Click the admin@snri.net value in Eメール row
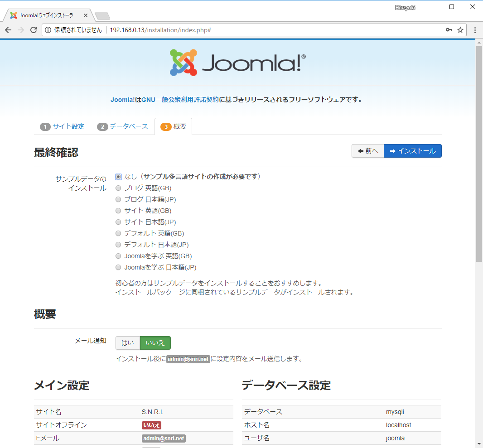This screenshot has width=483, height=448. (x=164, y=438)
